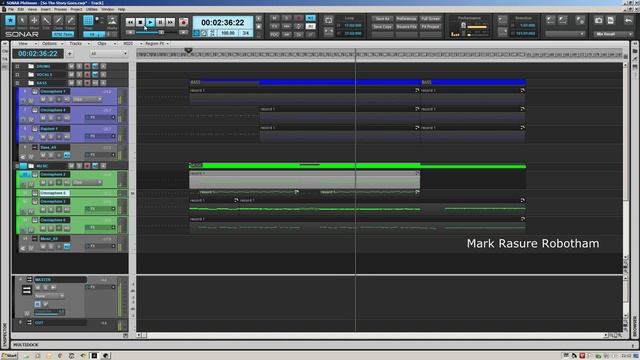Toggle loop on/off icon in Loop module
This screenshot has height=360, width=640.
(x=329, y=20)
